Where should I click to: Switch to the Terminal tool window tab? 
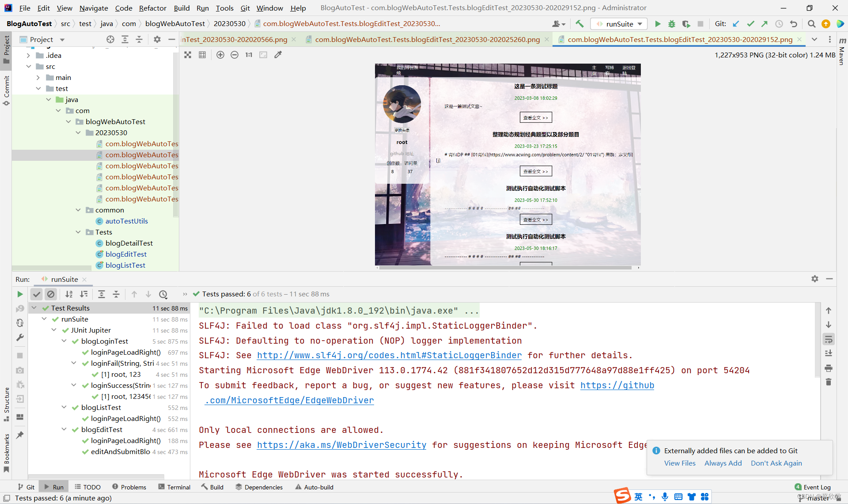(x=174, y=487)
